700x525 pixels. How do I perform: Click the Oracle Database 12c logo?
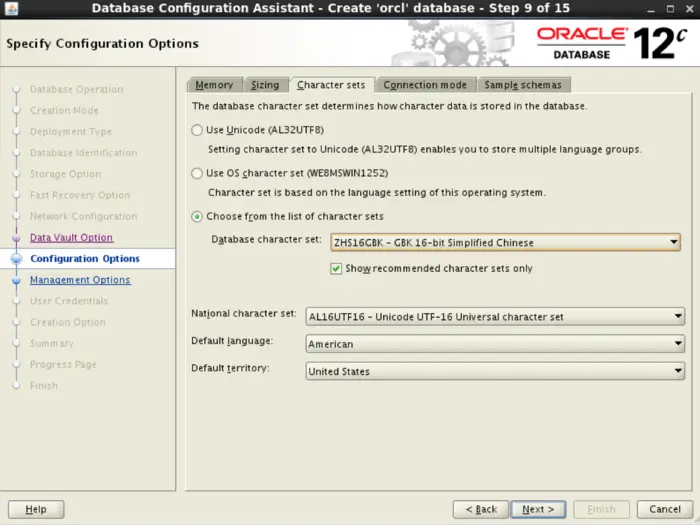coord(612,43)
